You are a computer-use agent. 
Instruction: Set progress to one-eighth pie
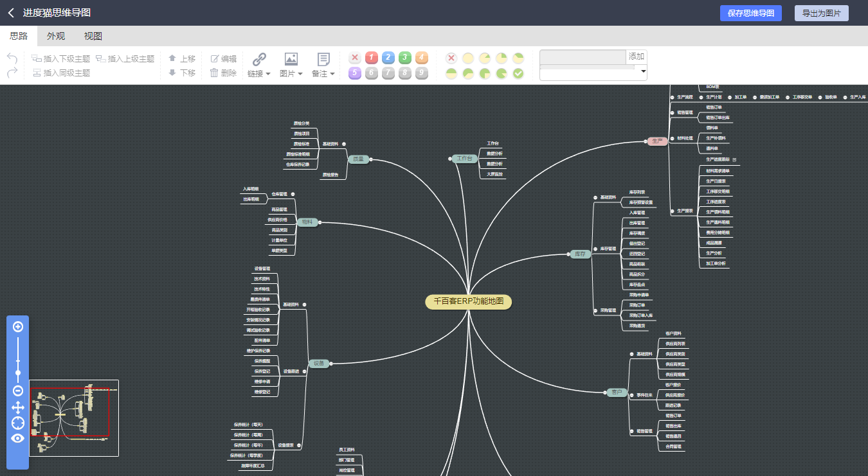tap(485, 58)
